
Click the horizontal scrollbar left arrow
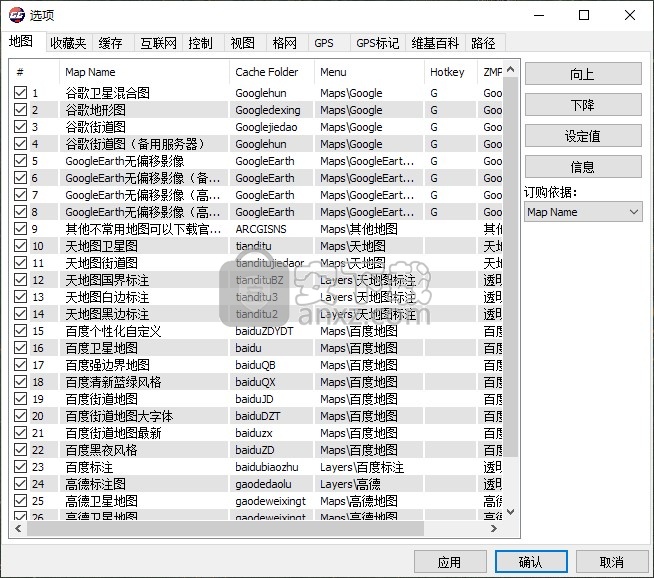[x=18, y=528]
